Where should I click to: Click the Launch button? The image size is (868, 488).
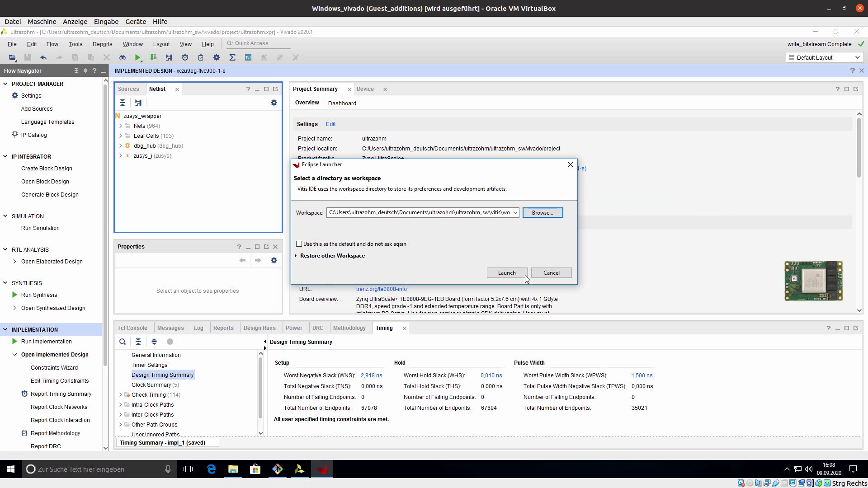[x=506, y=273]
